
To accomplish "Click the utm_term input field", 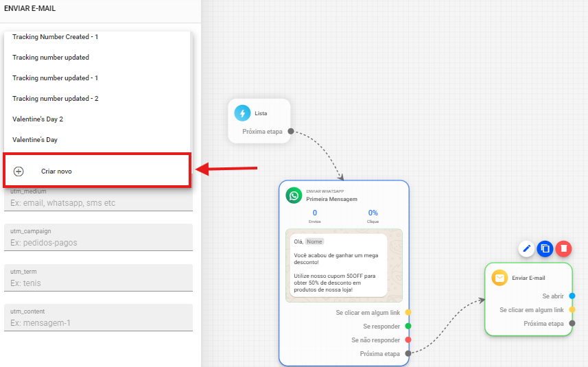I will click(x=98, y=283).
